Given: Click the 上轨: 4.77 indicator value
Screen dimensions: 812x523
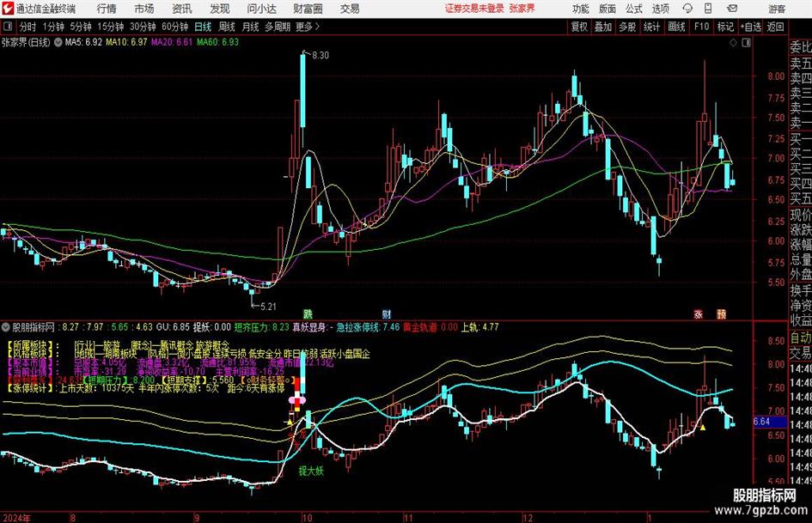Looking at the screenshot, I should (480, 327).
